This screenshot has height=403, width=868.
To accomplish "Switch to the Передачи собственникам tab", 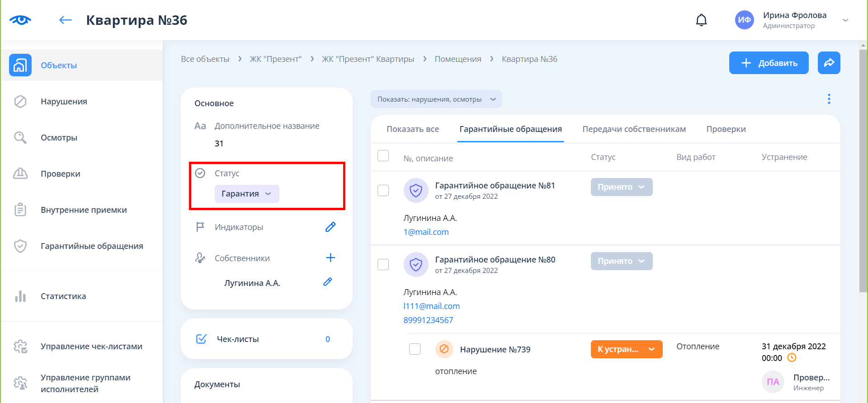I will pos(634,129).
